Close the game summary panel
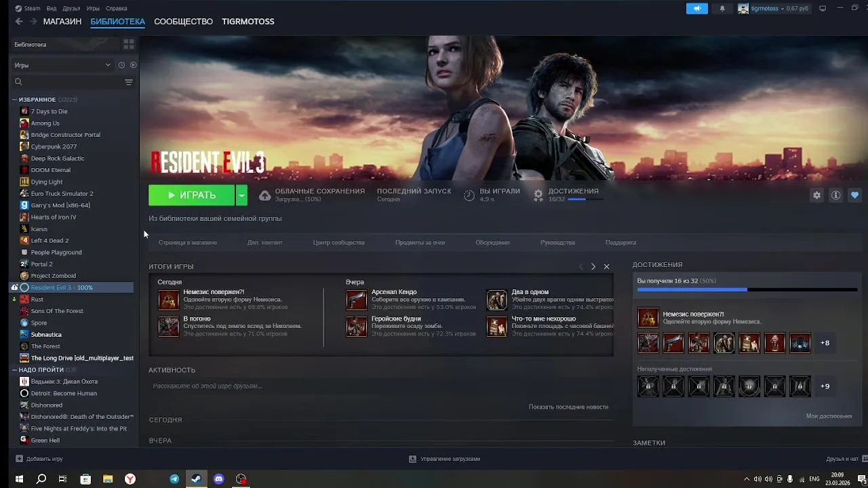The image size is (868, 488). pyautogui.click(x=606, y=267)
